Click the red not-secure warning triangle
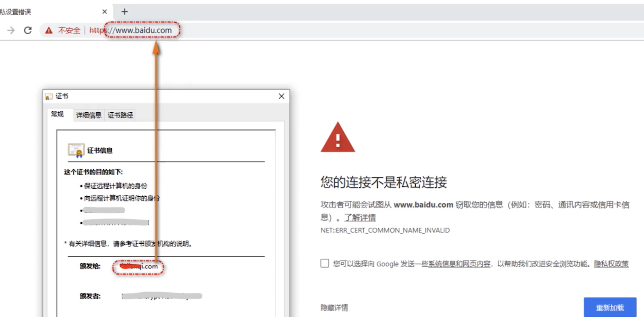 tap(49, 30)
